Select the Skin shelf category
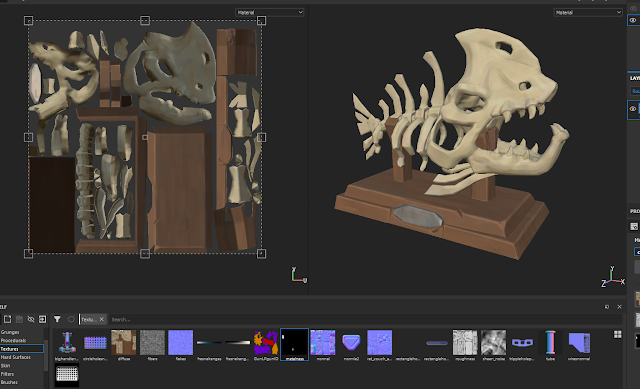 [5, 366]
